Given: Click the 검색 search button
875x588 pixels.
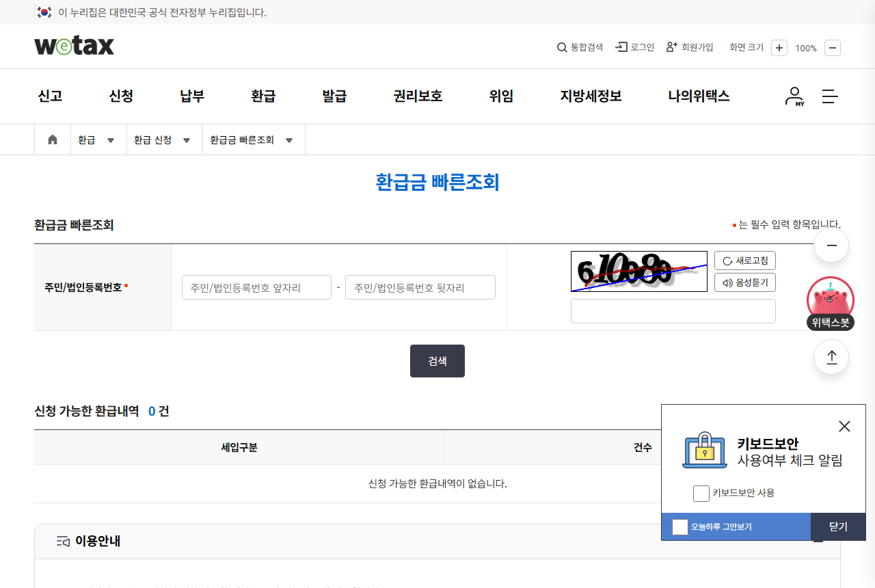Looking at the screenshot, I should click(437, 361).
